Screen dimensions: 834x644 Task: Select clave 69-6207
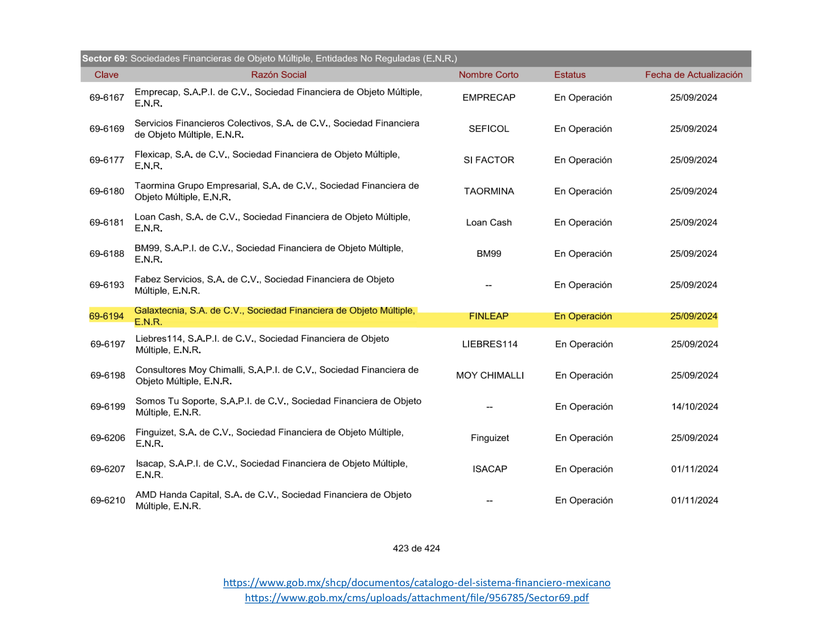pos(108,470)
